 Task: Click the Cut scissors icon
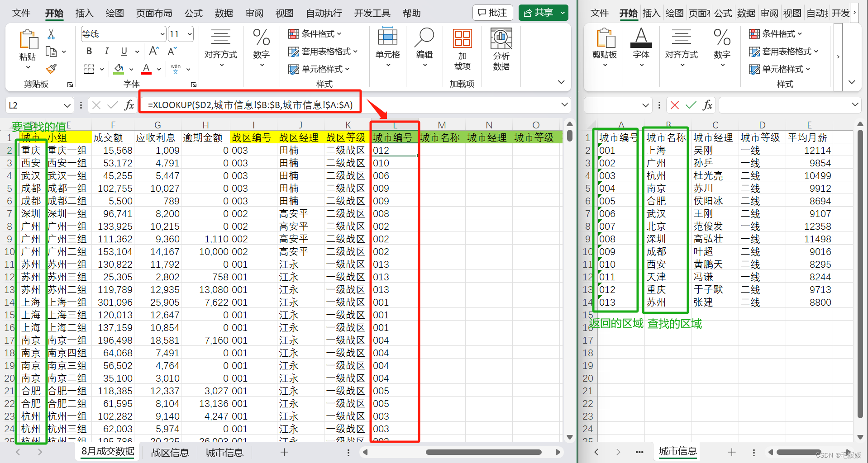click(51, 34)
